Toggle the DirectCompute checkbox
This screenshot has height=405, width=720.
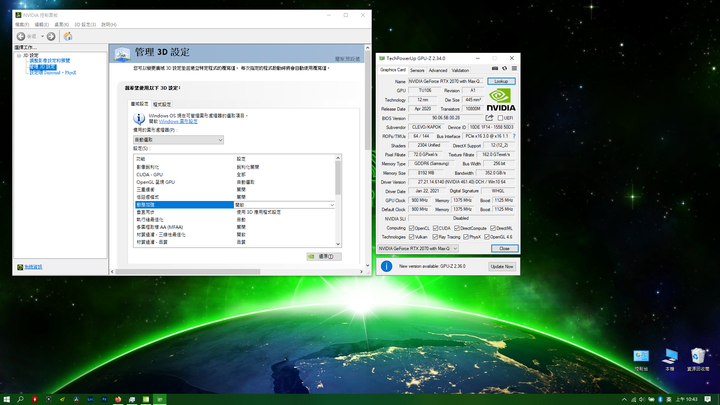(x=456, y=228)
